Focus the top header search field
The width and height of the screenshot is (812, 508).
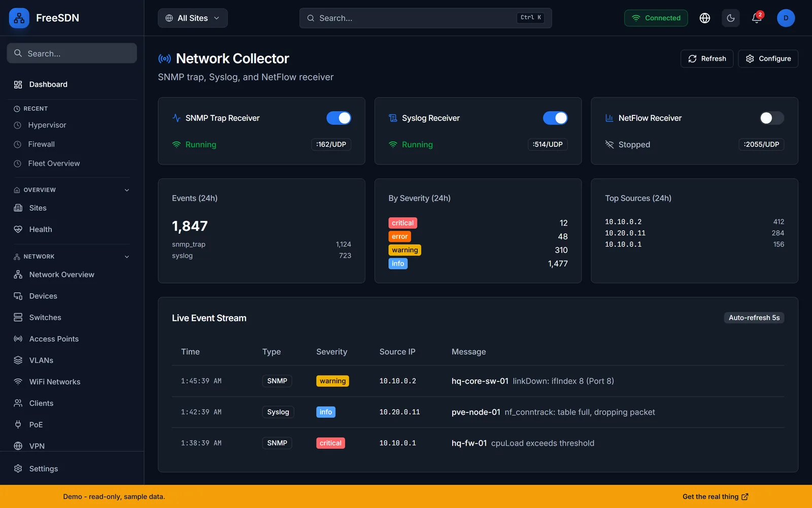pos(425,18)
